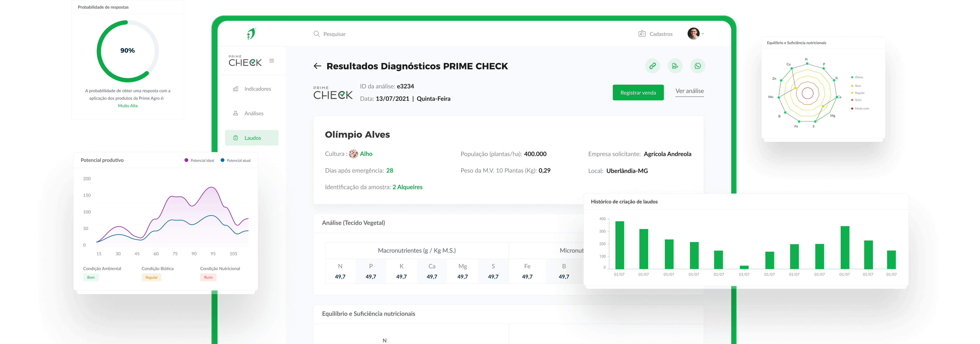Click the Mg macronutrient column header
The width and height of the screenshot is (980, 344).
click(x=462, y=266)
